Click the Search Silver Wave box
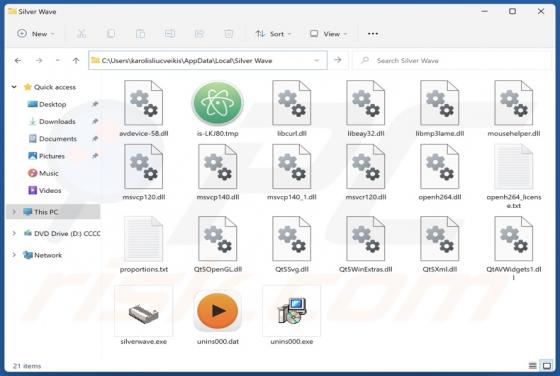Screen dimensions: 560x376 (x=452, y=60)
